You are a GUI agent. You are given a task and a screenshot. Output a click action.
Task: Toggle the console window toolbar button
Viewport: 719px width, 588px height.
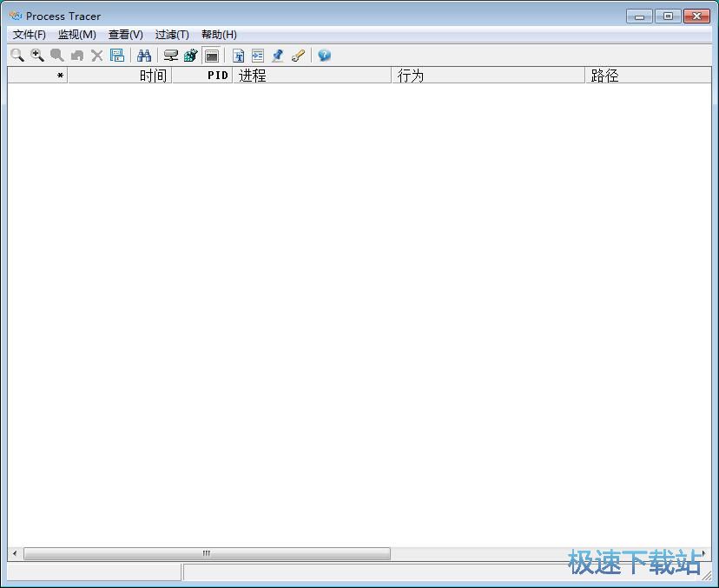tap(211, 56)
